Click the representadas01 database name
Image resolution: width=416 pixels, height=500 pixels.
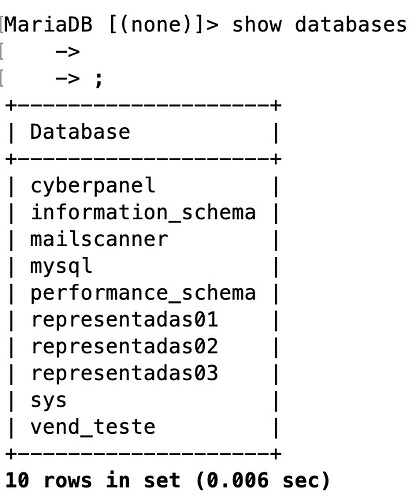(124, 320)
